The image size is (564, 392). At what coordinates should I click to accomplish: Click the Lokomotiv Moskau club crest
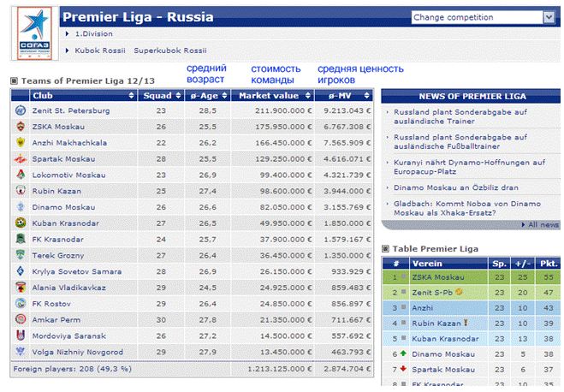[x=21, y=175]
